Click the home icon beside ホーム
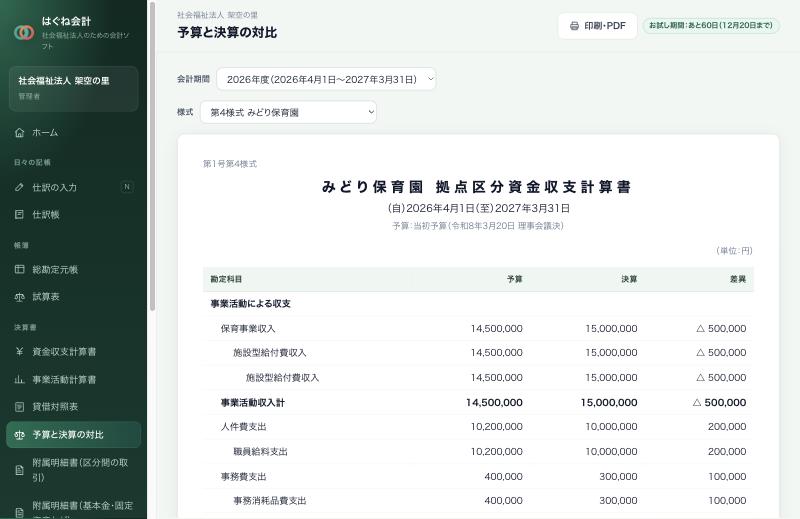The height and width of the screenshot is (519, 800). (x=19, y=133)
